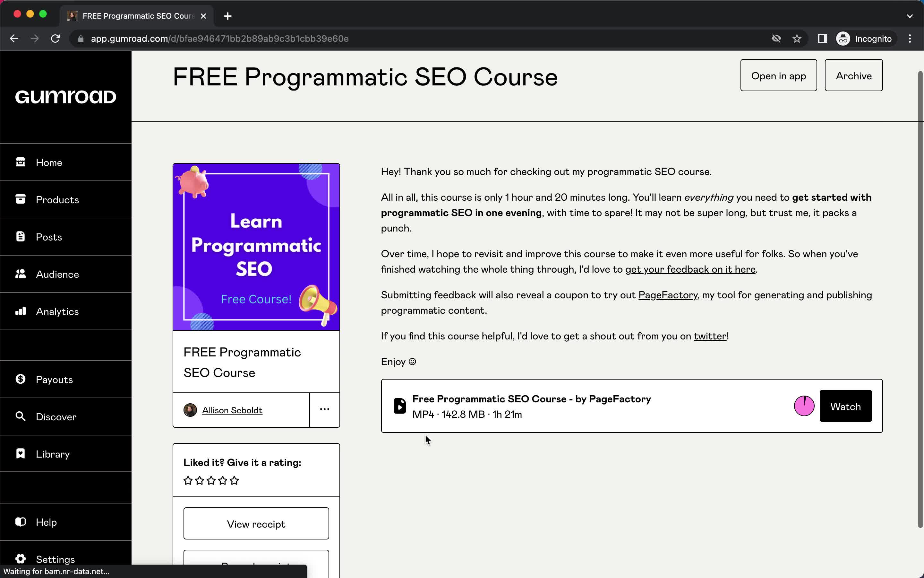Click the Analytics bar chart icon
The width and height of the screenshot is (924, 578).
click(20, 311)
